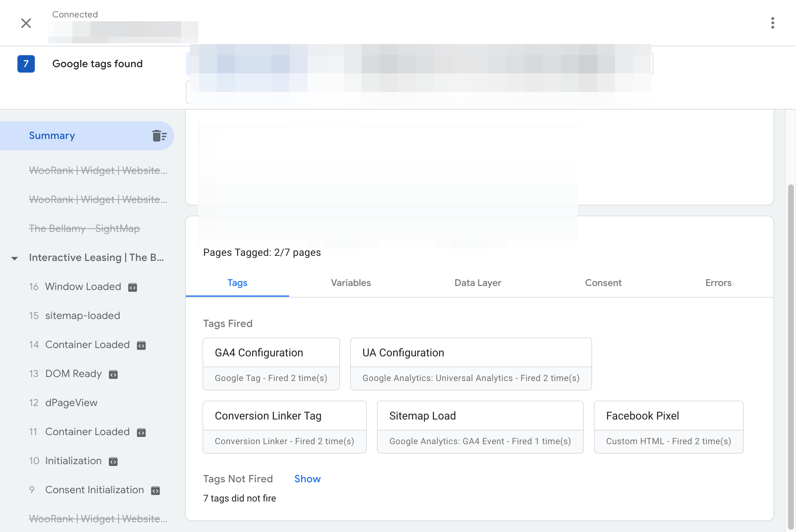Viewport: 796px width, 532px height.
Task: Click the 7 tags did not fire text
Action: pyautogui.click(x=239, y=499)
